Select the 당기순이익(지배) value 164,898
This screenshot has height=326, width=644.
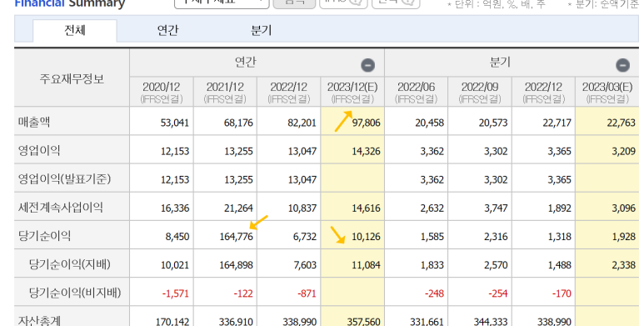pos(236,265)
